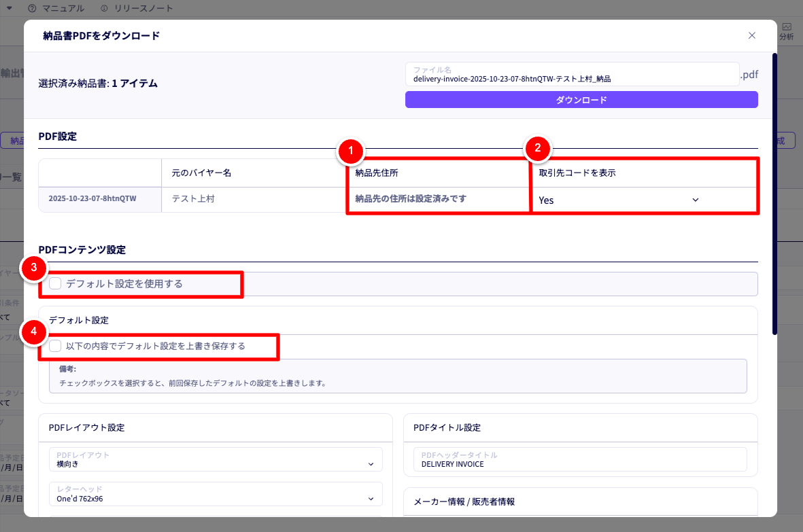
Task: Click the PDFヘッダータイトル field
Action: coord(580,460)
